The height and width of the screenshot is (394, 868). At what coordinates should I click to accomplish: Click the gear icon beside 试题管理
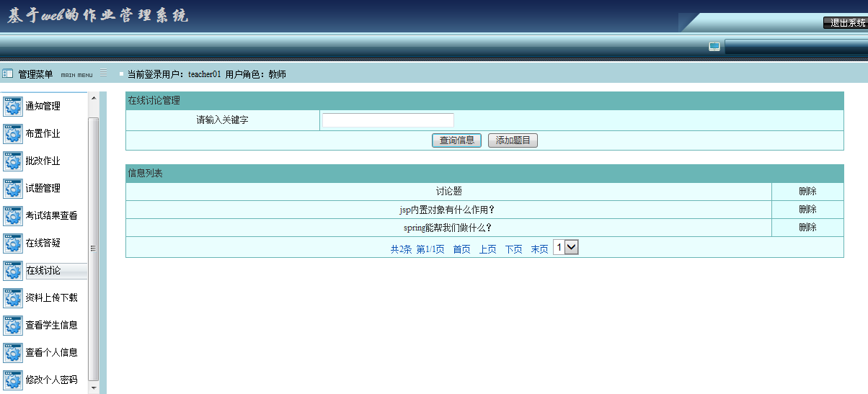(13, 189)
